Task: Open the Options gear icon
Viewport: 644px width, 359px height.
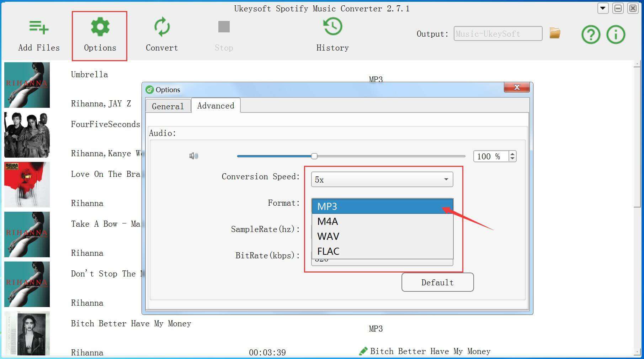Action: (x=100, y=27)
